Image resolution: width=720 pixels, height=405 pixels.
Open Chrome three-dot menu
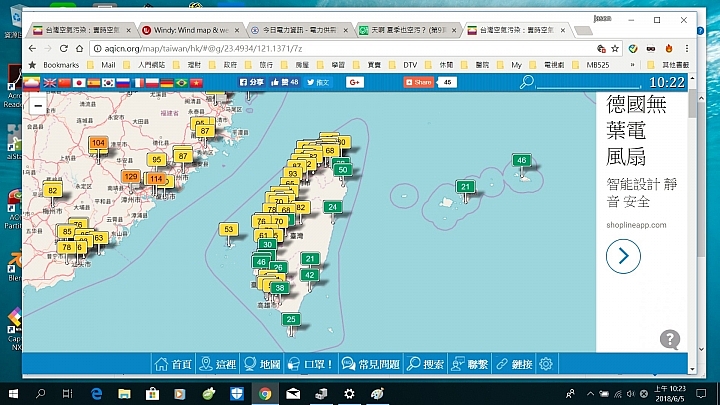[x=686, y=48]
